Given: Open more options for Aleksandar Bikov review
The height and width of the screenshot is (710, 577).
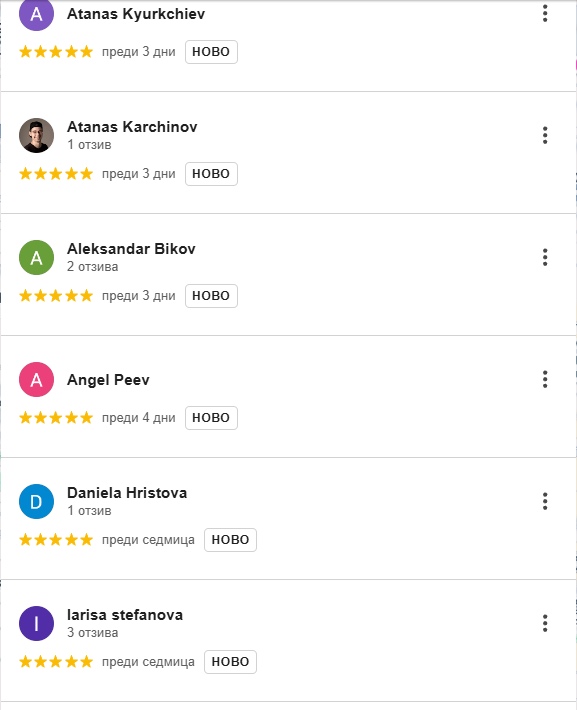Looking at the screenshot, I should tap(545, 257).
